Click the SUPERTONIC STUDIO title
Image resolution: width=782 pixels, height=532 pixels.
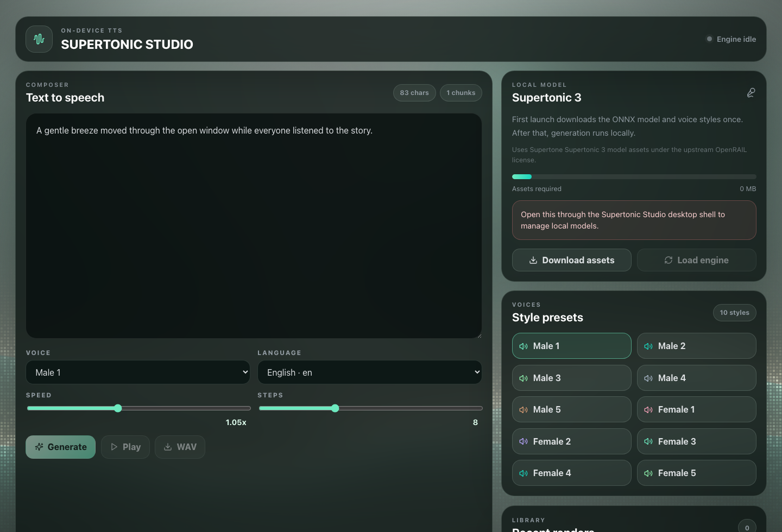tap(127, 45)
